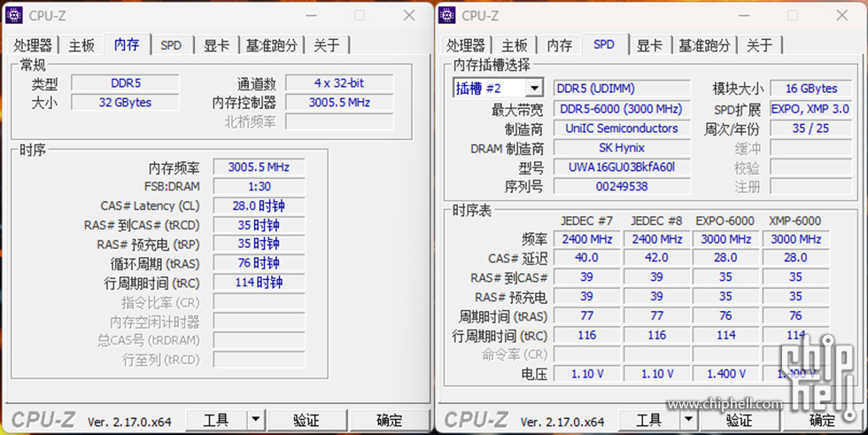Open the 主板 tab in the left window
This screenshot has height=435, width=868.
(x=81, y=45)
